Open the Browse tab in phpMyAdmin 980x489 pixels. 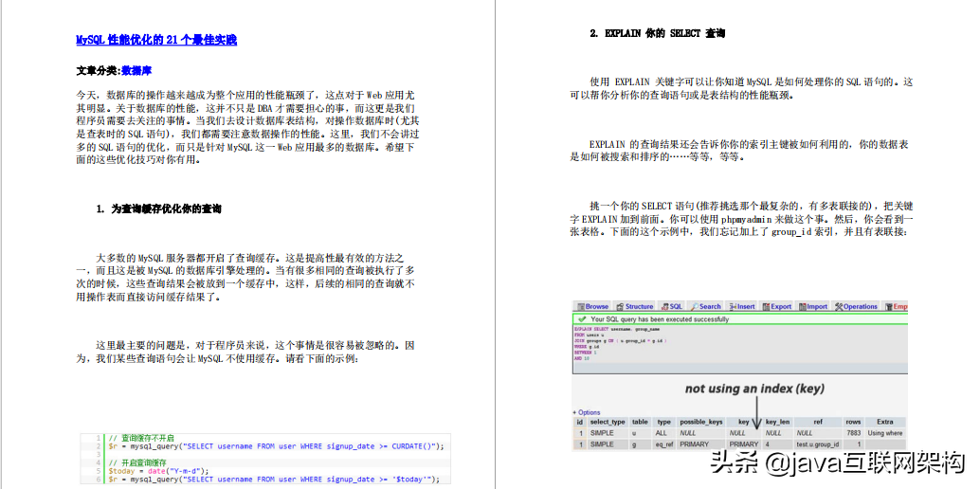pyautogui.click(x=592, y=306)
